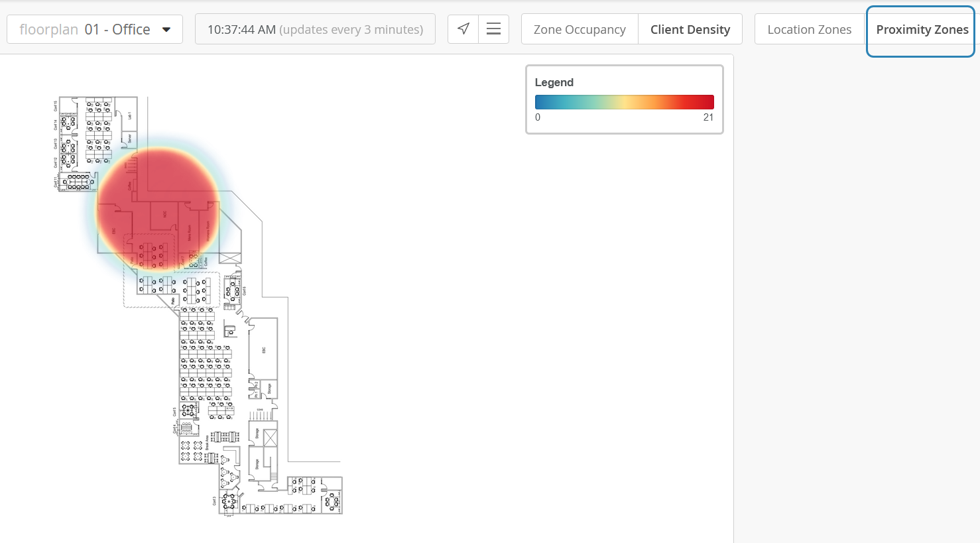Select the Conf 3 conference room
This screenshot has width=980, height=543.
point(228,501)
